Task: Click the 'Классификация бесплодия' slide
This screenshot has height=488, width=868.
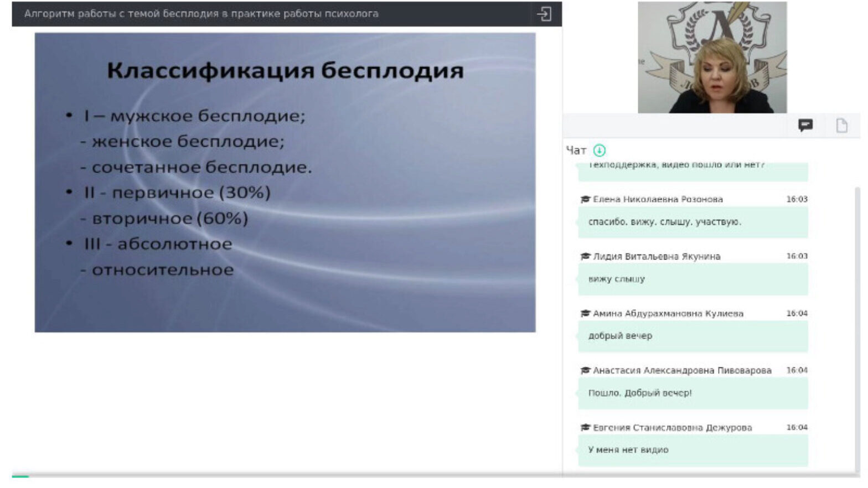Action: [x=285, y=183]
